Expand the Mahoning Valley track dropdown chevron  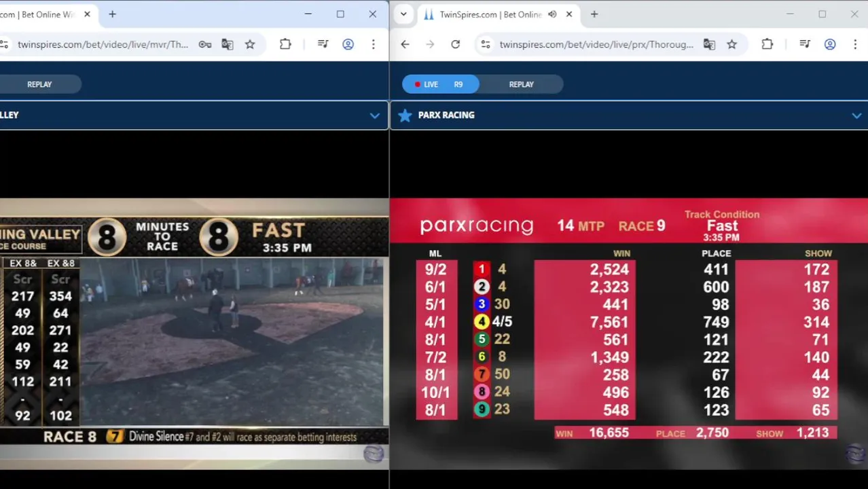pos(374,115)
